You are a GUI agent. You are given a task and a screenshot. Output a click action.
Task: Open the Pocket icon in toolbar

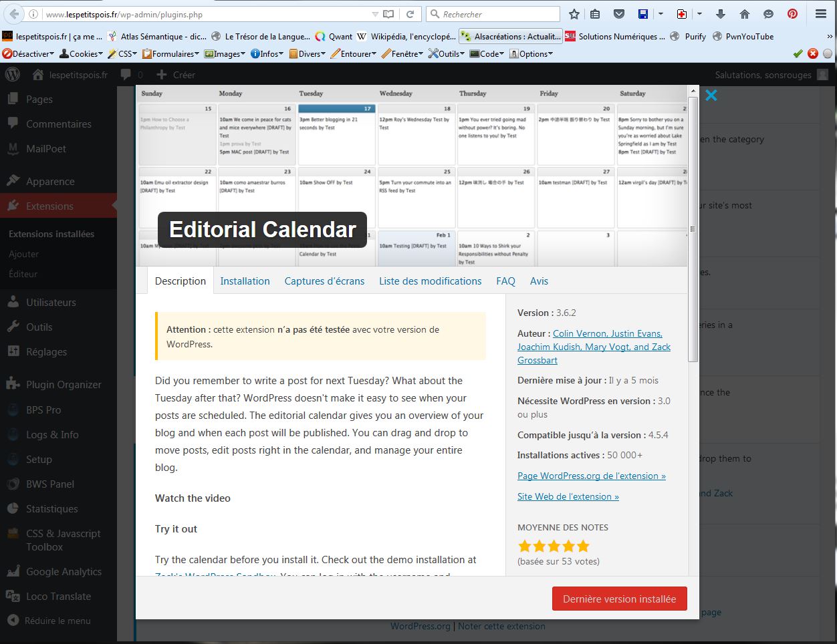pos(619,14)
